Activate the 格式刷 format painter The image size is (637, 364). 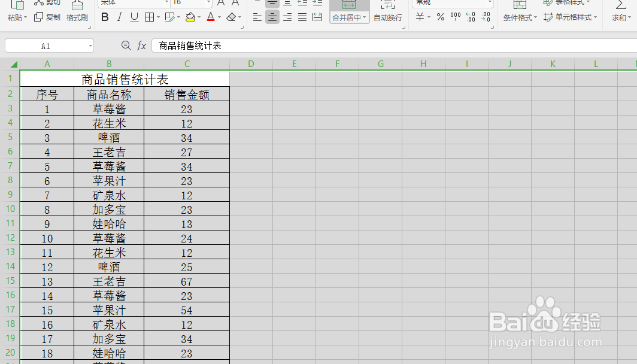tap(77, 12)
